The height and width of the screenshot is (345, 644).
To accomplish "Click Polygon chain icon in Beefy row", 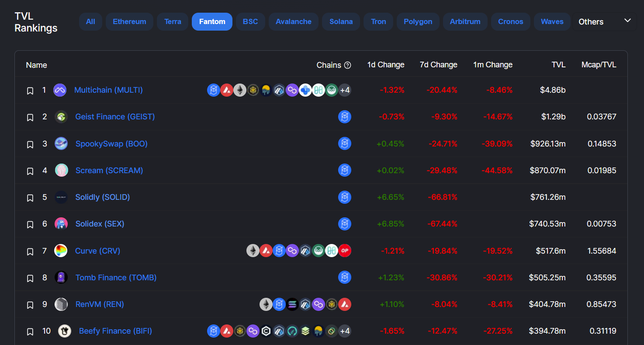I will [x=253, y=331].
